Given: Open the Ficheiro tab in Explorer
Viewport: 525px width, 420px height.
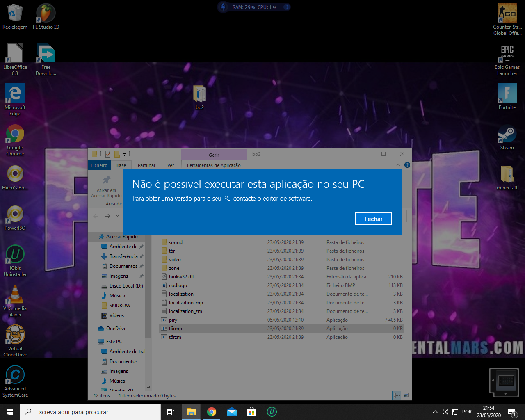Looking at the screenshot, I should click(99, 165).
